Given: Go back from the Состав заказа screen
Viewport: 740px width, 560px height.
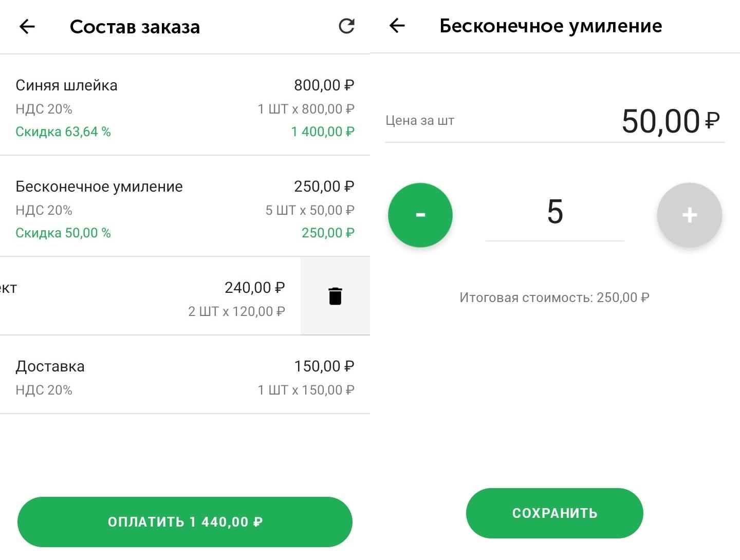Looking at the screenshot, I should pyautogui.click(x=27, y=26).
